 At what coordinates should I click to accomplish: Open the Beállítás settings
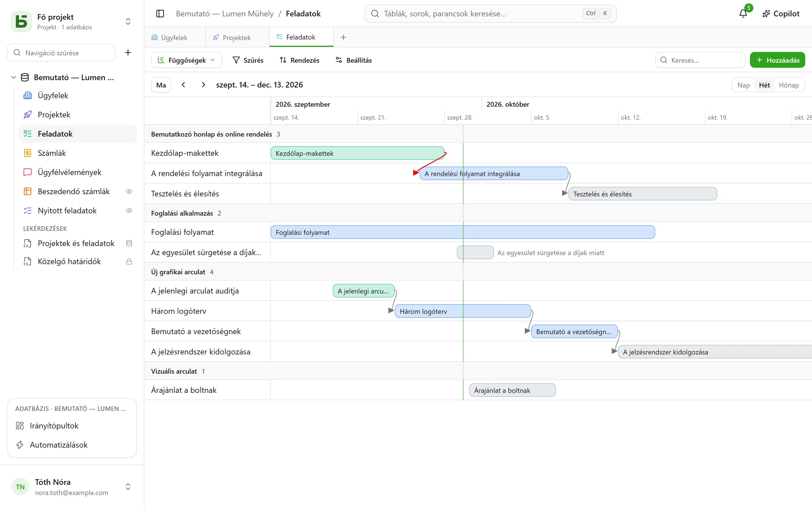(354, 60)
